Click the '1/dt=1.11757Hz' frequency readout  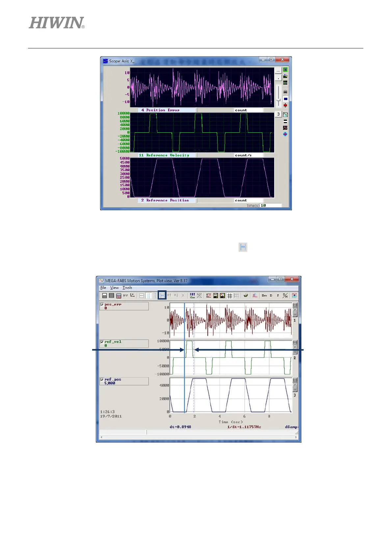(x=244, y=427)
